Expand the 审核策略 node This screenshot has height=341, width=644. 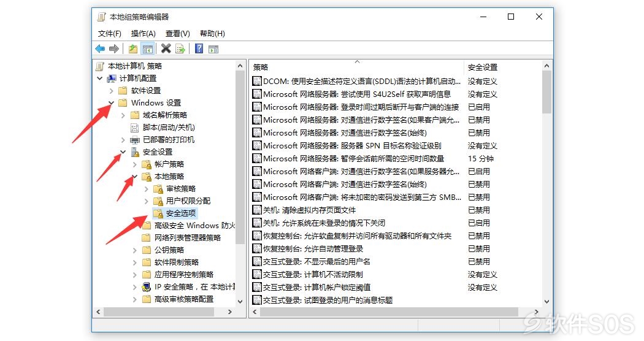(x=146, y=189)
